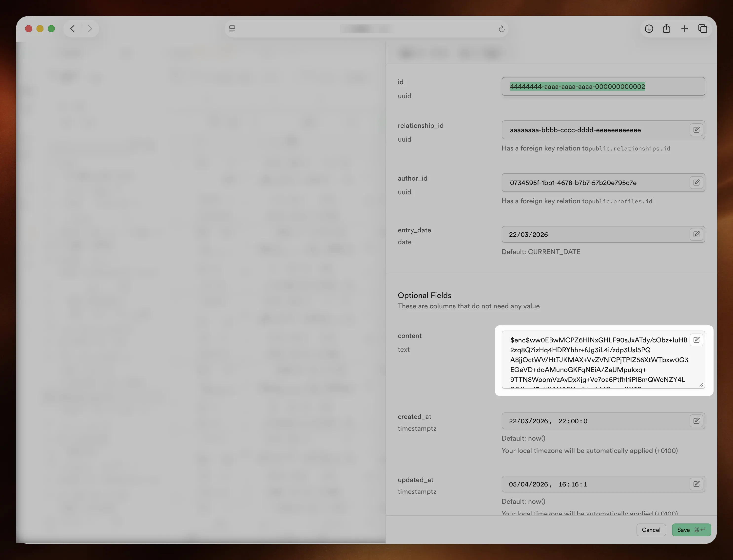Show Safari downloads
The height and width of the screenshot is (560, 733).
pyautogui.click(x=649, y=29)
